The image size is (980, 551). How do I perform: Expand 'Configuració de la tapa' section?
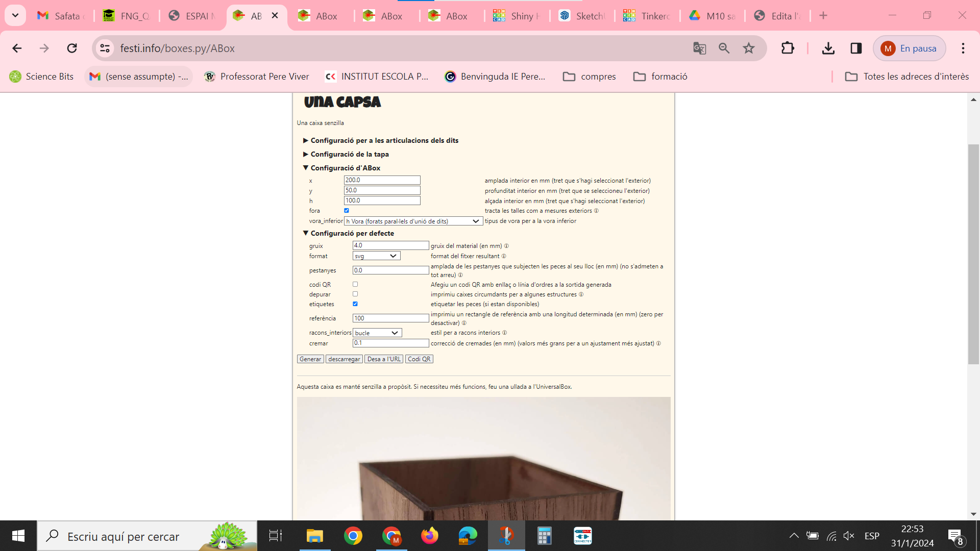(349, 154)
